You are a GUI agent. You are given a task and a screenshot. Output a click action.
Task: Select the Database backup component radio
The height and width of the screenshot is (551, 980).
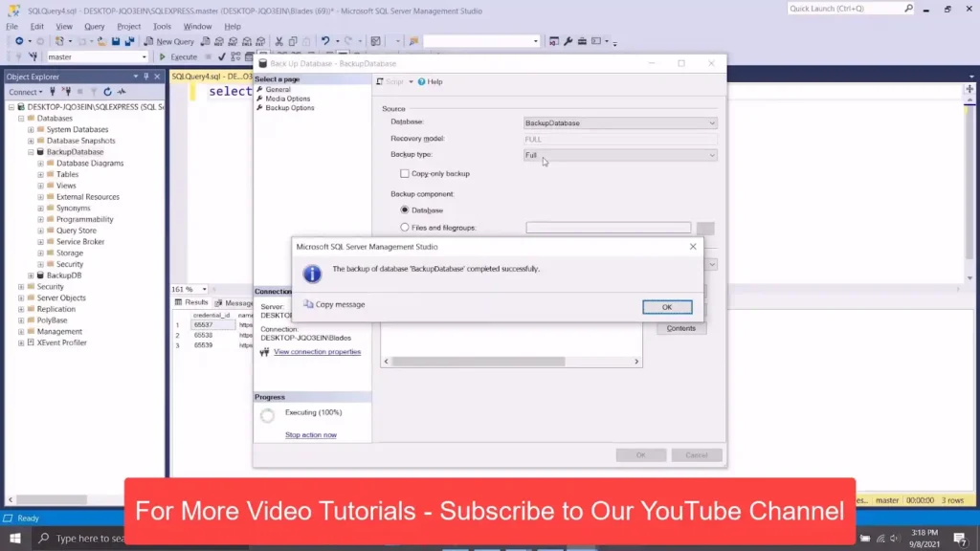(405, 209)
